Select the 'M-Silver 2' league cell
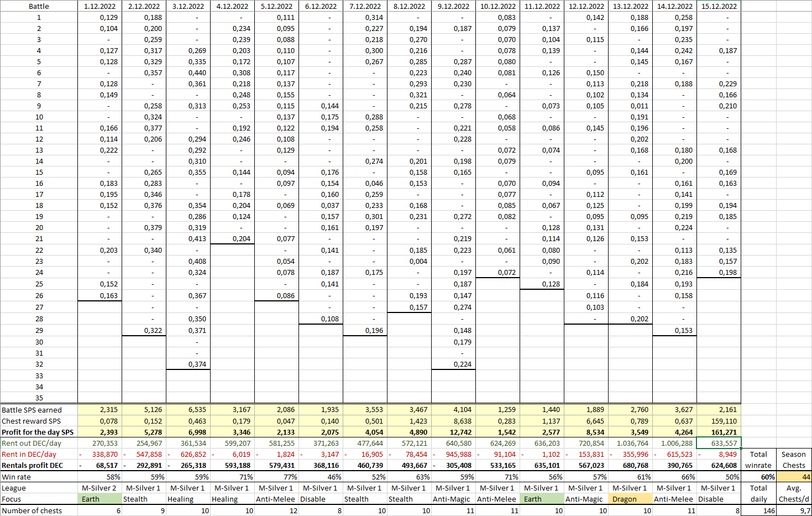812x516 pixels. tap(99, 488)
